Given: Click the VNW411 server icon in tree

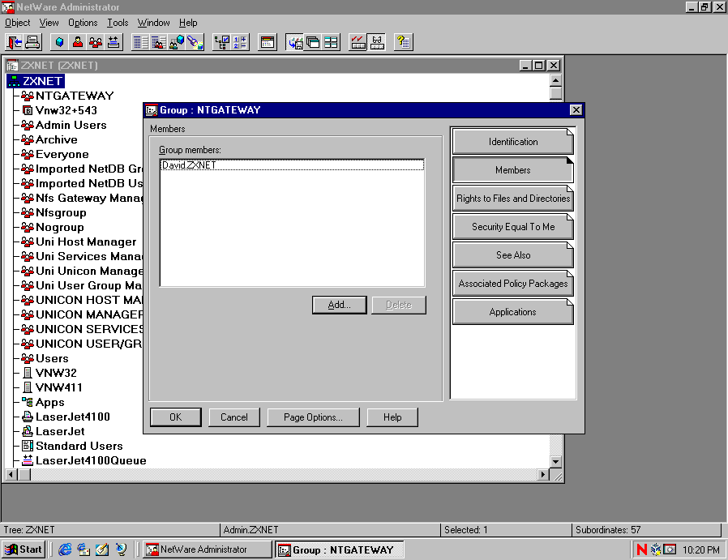Looking at the screenshot, I should click(x=28, y=387).
